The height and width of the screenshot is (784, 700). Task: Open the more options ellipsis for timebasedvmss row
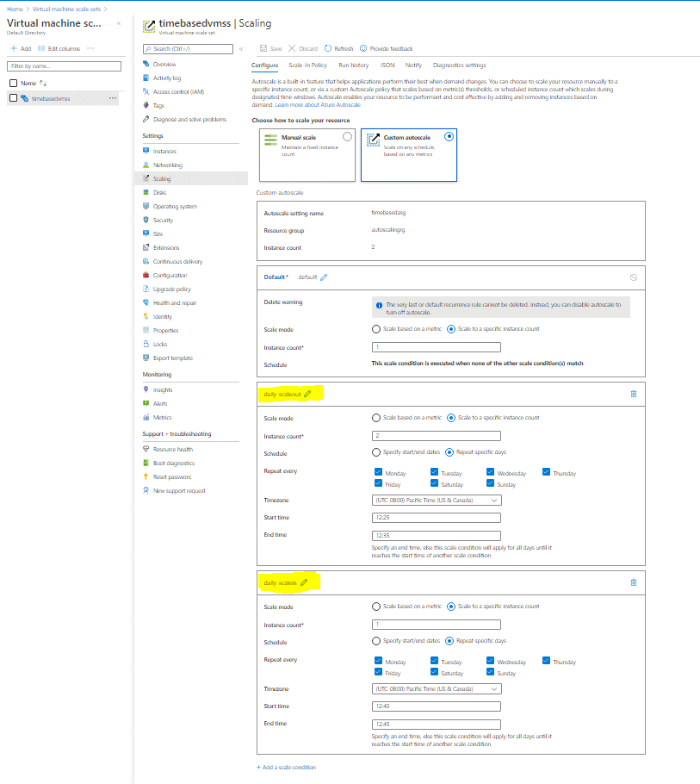(x=113, y=98)
